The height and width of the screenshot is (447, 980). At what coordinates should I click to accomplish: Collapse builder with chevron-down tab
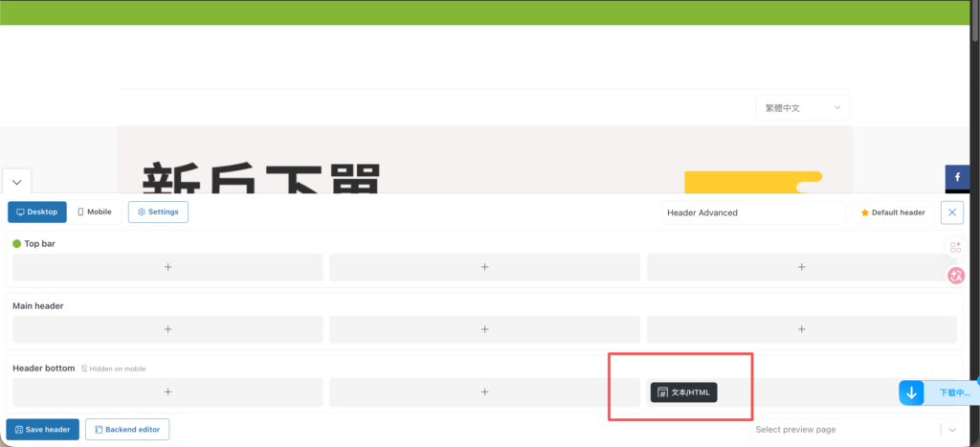(17, 183)
